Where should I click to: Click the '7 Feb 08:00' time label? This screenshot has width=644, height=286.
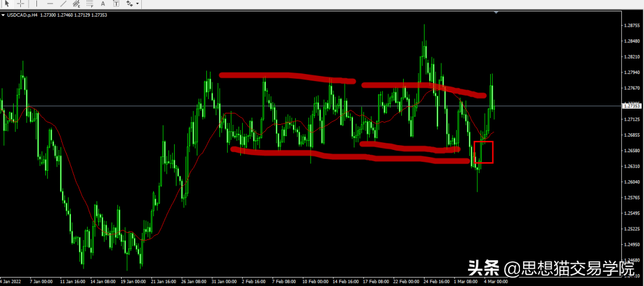[286, 282]
